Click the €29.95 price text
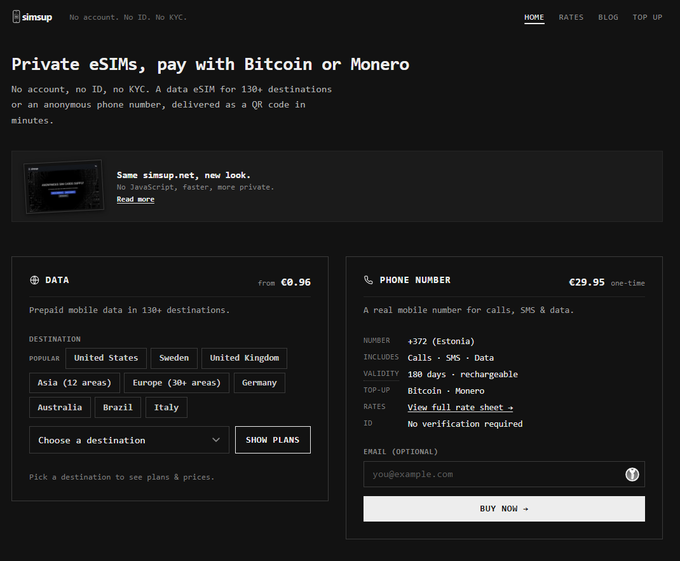The image size is (680, 561). click(x=586, y=282)
